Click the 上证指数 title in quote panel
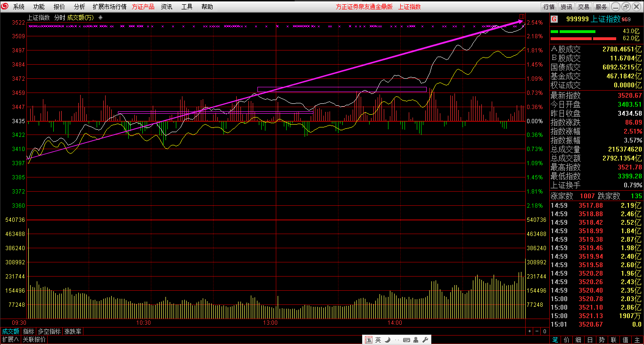This screenshot has height=345, width=644. [606, 19]
